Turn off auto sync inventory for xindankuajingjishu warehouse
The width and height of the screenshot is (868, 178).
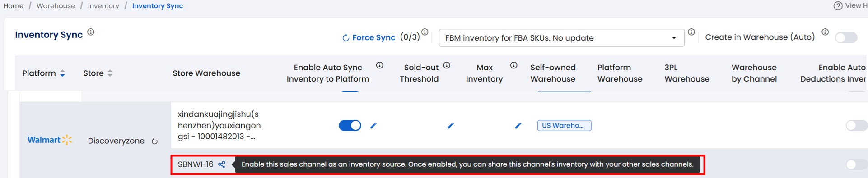350,125
